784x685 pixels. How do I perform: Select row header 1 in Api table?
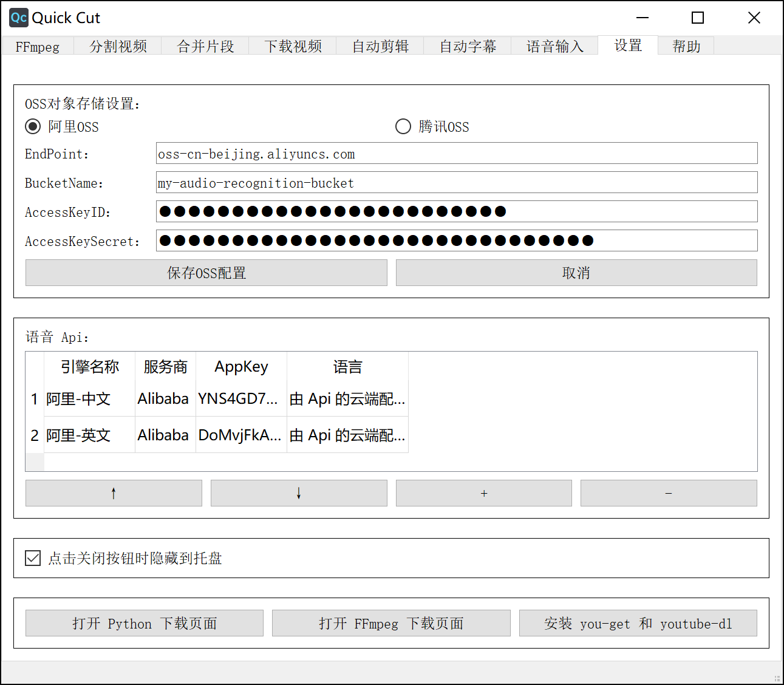pyautogui.click(x=35, y=399)
